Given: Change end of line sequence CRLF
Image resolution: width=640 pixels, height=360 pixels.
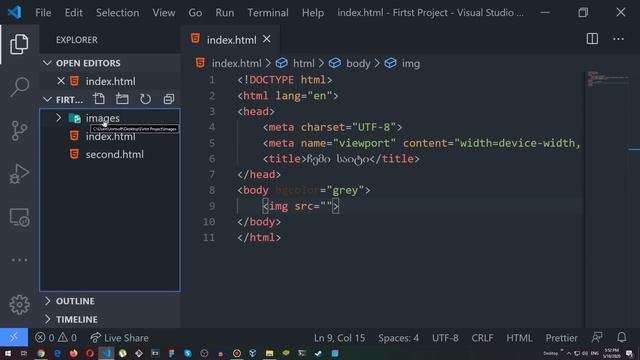Looking at the screenshot, I should tap(482, 338).
